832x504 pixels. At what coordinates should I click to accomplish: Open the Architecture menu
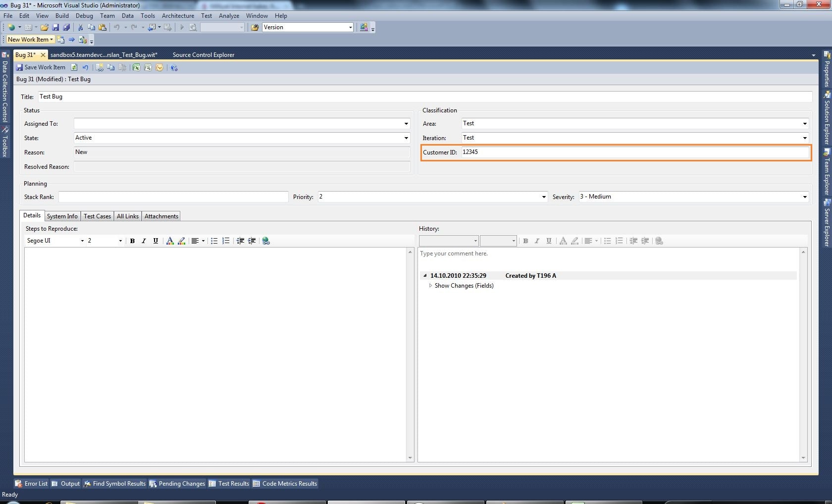pos(178,16)
